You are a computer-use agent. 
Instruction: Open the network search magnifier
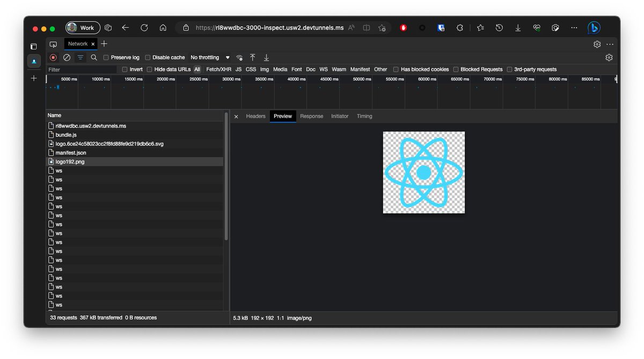pos(94,57)
